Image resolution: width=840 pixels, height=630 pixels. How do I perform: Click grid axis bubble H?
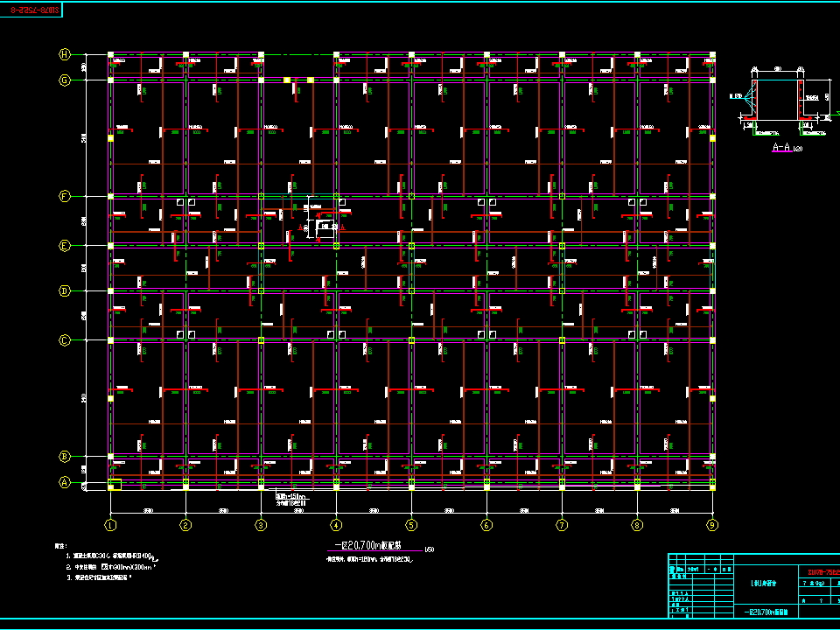pyautogui.click(x=65, y=54)
